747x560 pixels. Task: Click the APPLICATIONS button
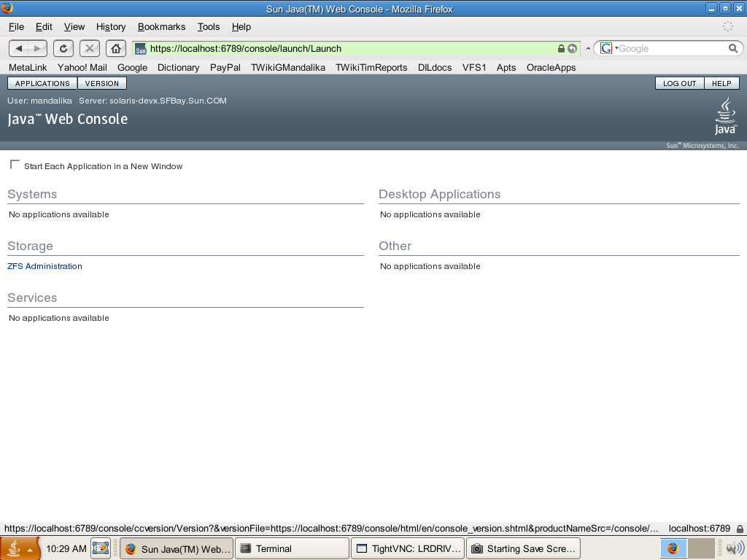[42, 83]
